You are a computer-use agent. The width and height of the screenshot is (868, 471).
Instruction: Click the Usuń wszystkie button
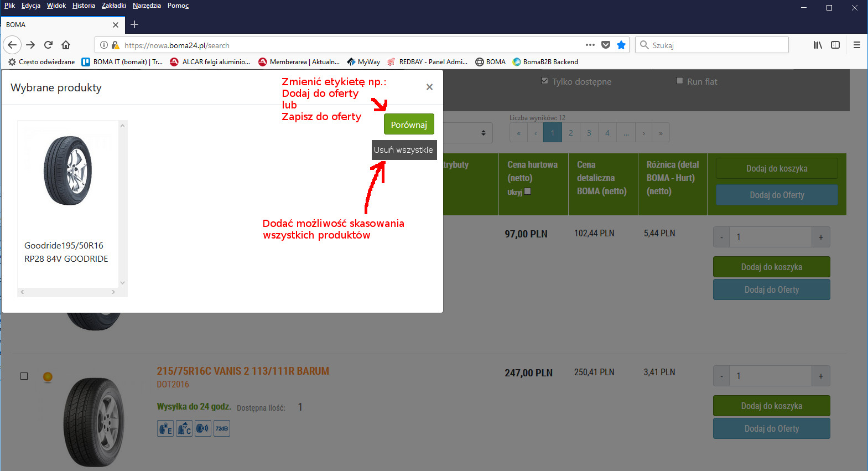point(403,150)
